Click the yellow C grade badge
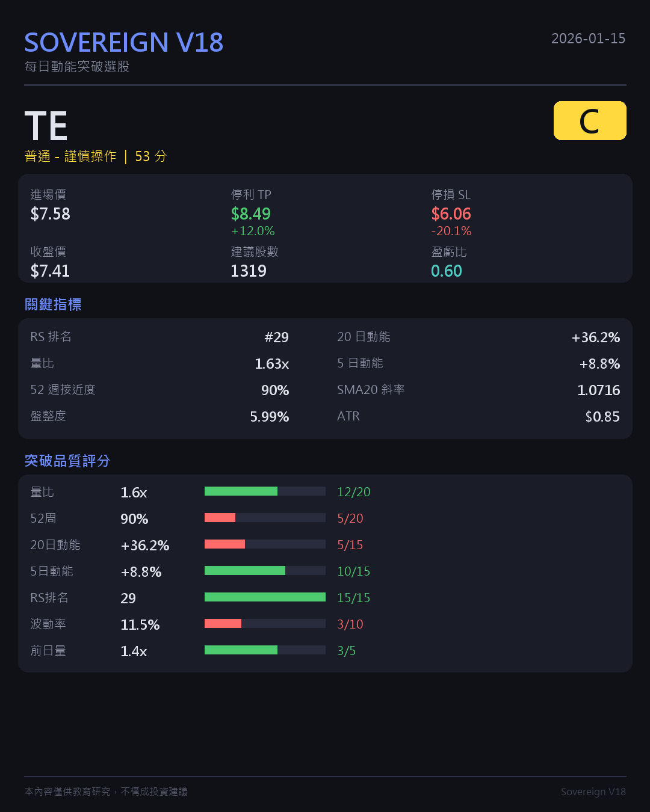 [x=590, y=121]
